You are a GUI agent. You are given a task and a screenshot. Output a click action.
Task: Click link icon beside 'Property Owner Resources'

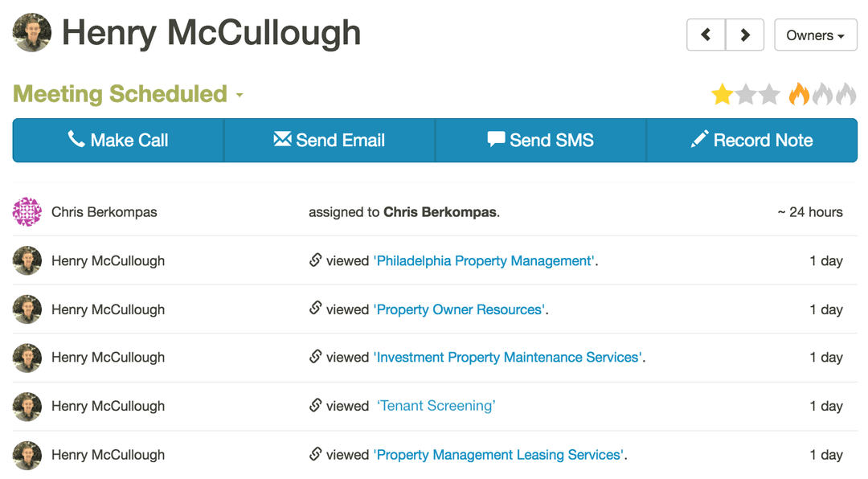316,309
